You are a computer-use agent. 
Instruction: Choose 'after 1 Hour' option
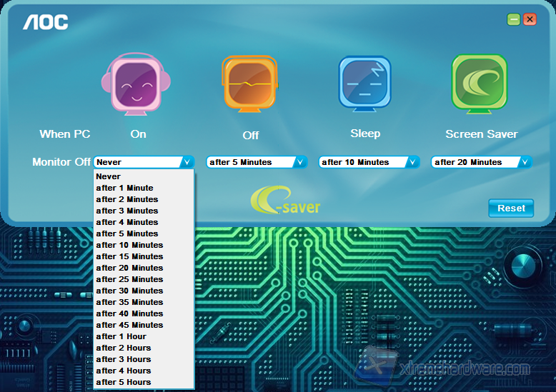click(121, 336)
